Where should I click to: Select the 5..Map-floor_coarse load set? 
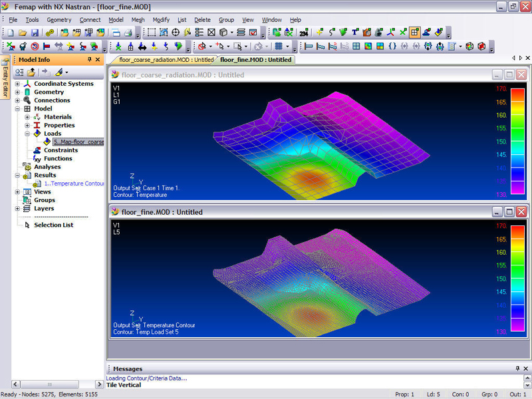point(78,142)
